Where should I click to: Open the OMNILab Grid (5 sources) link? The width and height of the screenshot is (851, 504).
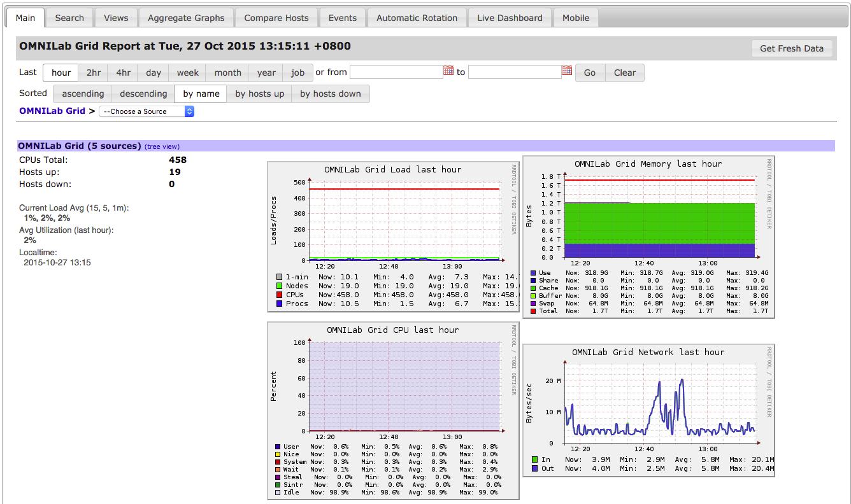[80, 146]
